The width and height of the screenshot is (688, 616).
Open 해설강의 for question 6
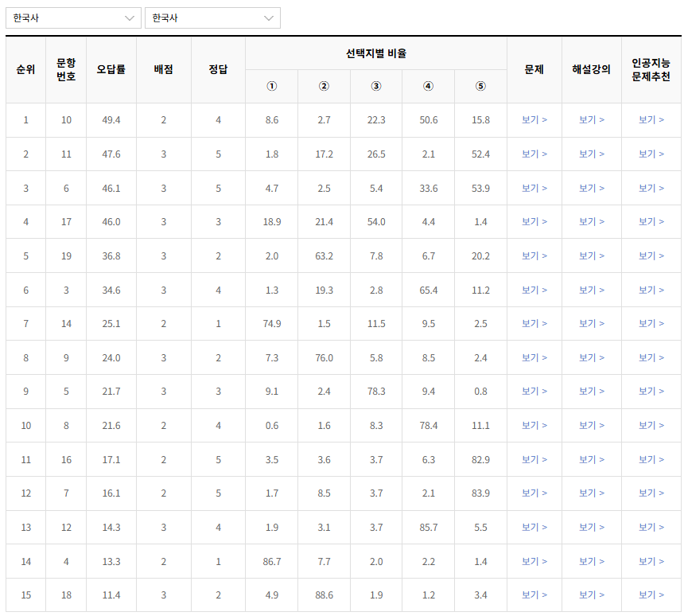click(592, 188)
